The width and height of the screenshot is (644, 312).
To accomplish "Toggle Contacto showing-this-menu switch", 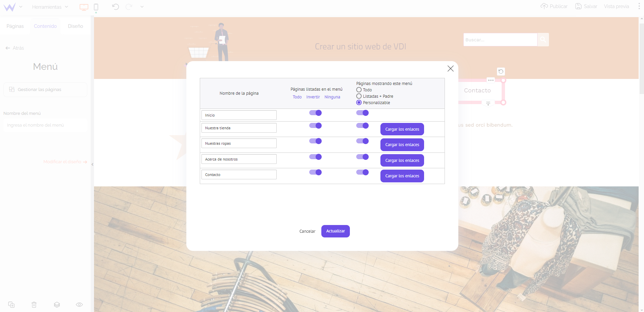I will click(363, 172).
